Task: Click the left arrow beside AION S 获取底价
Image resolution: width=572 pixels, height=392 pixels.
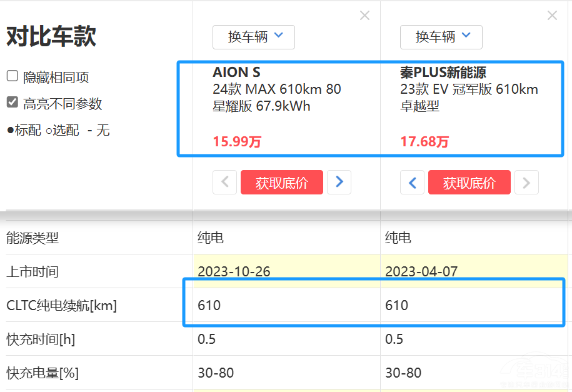Action: coord(224,182)
